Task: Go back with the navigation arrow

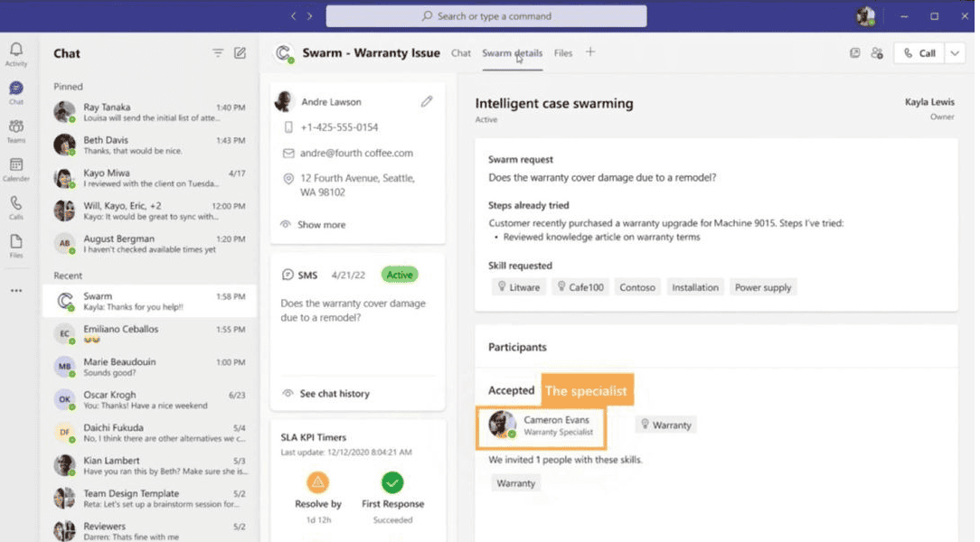Action: pyautogui.click(x=293, y=16)
